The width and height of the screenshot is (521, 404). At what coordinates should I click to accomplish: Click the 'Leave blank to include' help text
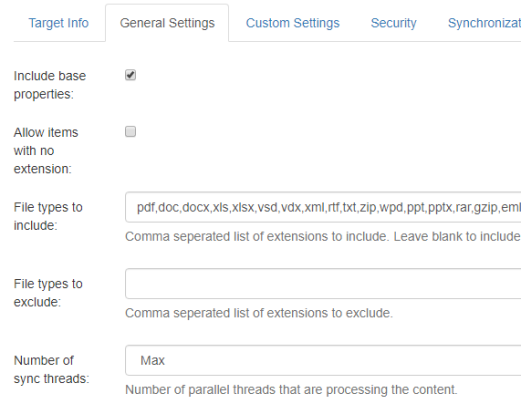coord(457,236)
